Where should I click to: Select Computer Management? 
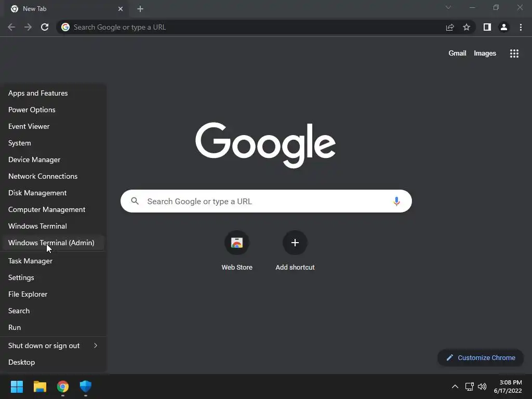click(x=54, y=209)
